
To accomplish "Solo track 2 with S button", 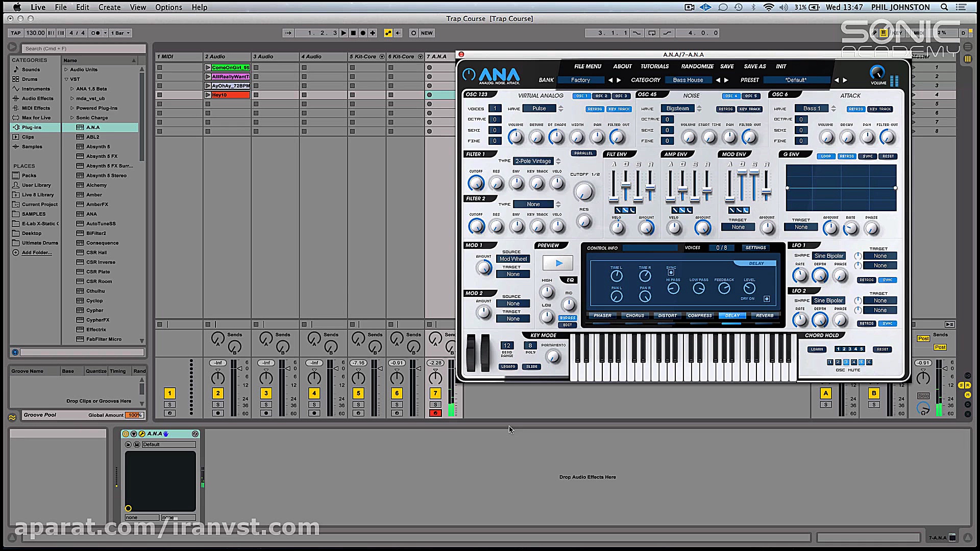I will point(218,405).
